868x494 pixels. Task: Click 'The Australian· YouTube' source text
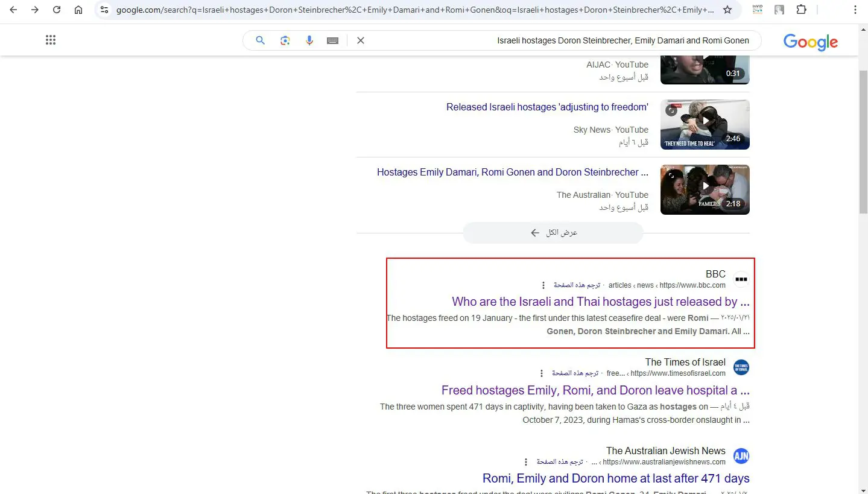[603, 195]
